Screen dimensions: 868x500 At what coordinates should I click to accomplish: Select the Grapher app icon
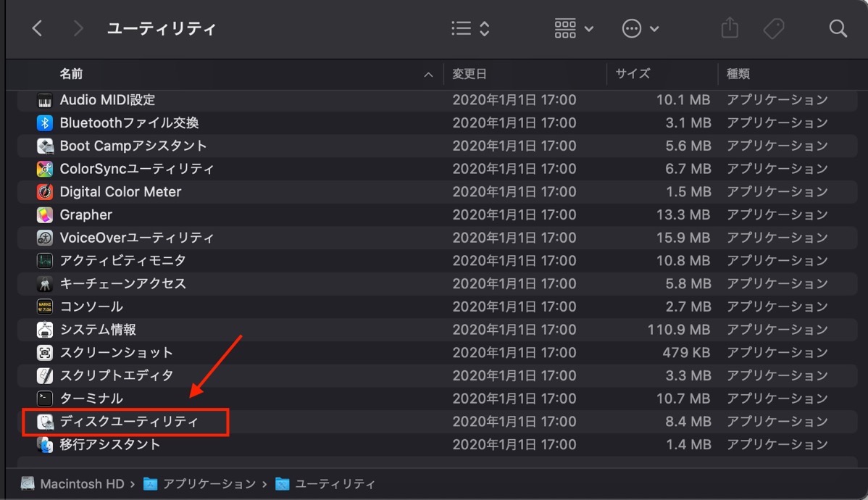pyautogui.click(x=45, y=214)
